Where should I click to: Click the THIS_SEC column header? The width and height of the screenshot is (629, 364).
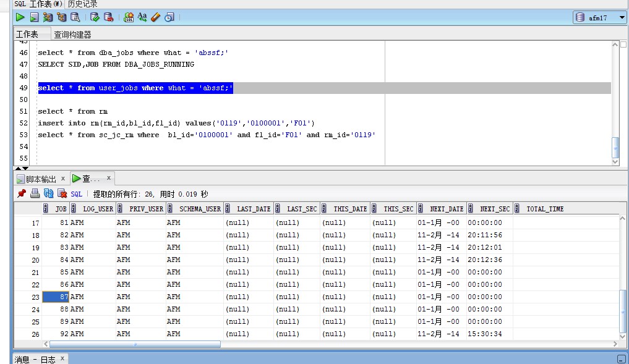pyautogui.click(x=394, y=208)
